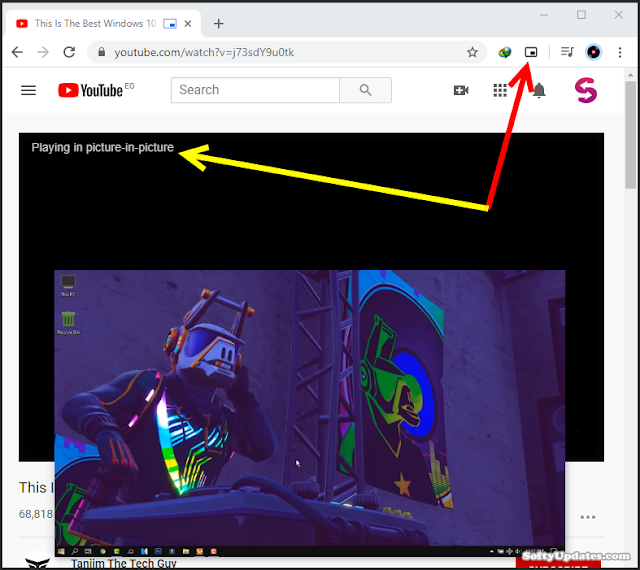Click the page vertical scrollbar thumb
Viewport: 640px width, 570px height.
coord(631,135)
